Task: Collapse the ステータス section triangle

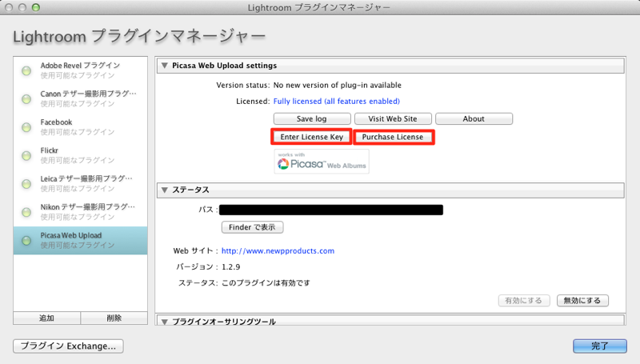Action: (165, 190)
